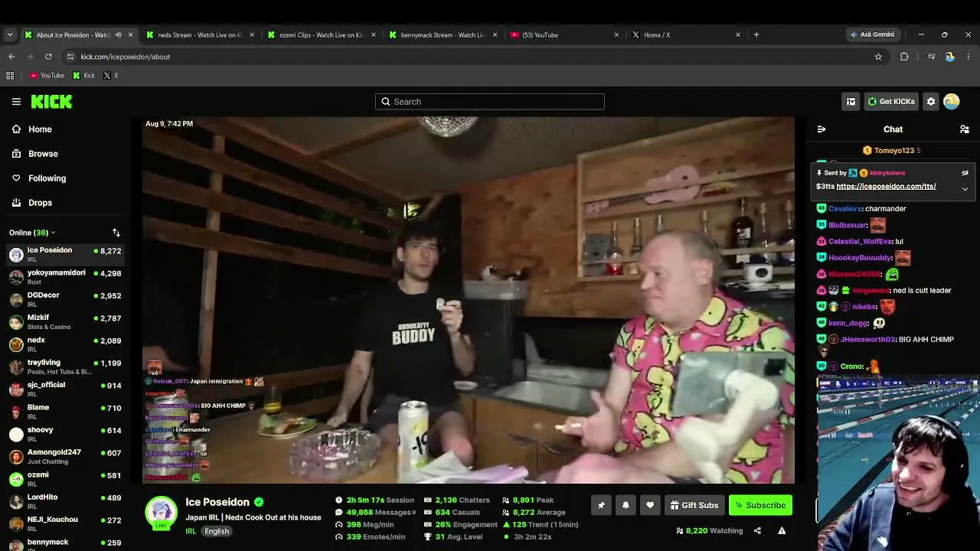The height and width of the screenshot is (551, 980).
Task: Open the Kick bookmark
Action: pos(83,76)
